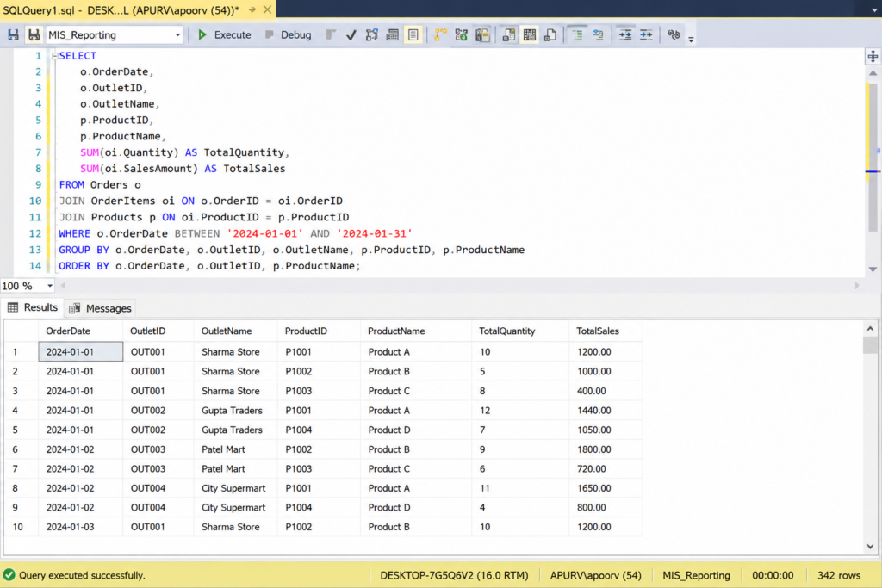
Task: Click DESKTOP-7G5Q6V2 server in status bar
Action: tap(454, 575)
